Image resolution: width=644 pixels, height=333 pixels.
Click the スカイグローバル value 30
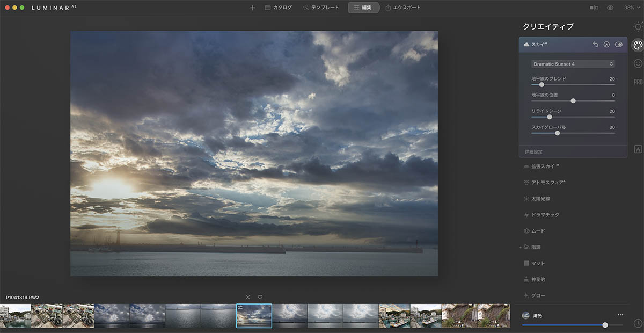coord(612,127)
